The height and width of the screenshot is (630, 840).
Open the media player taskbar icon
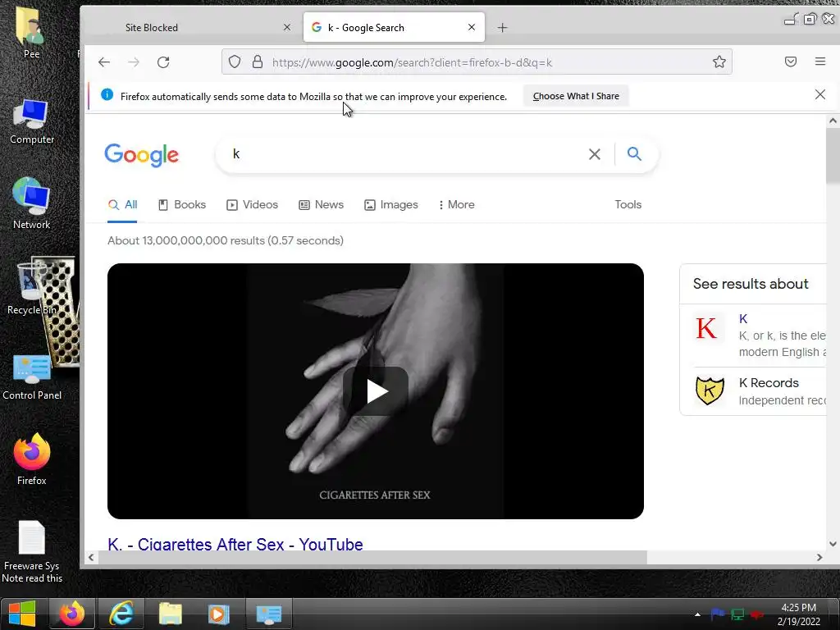coord(218,614)
